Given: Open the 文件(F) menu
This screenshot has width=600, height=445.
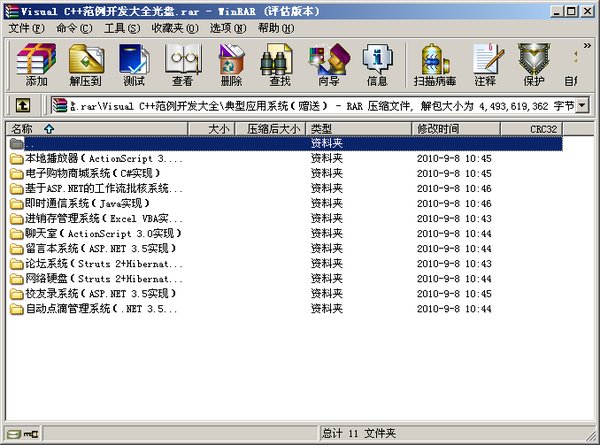Looking at the screenshot, I should click(x=26, y=28).
